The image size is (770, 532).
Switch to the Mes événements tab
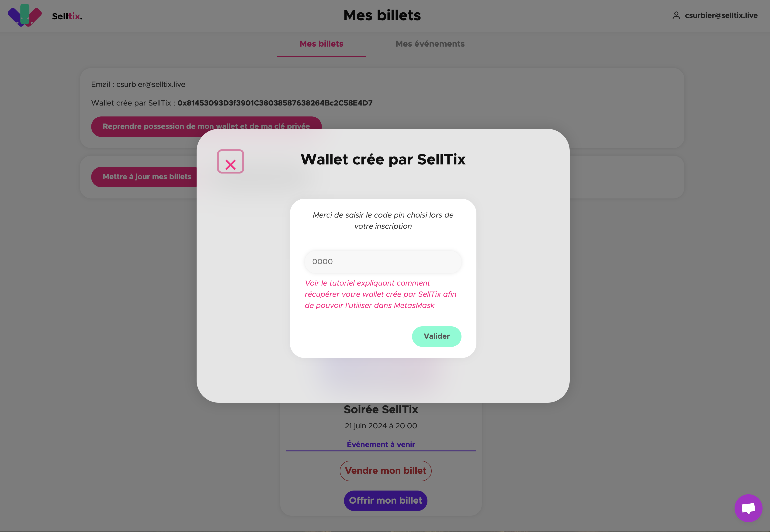tap(430, 44)
